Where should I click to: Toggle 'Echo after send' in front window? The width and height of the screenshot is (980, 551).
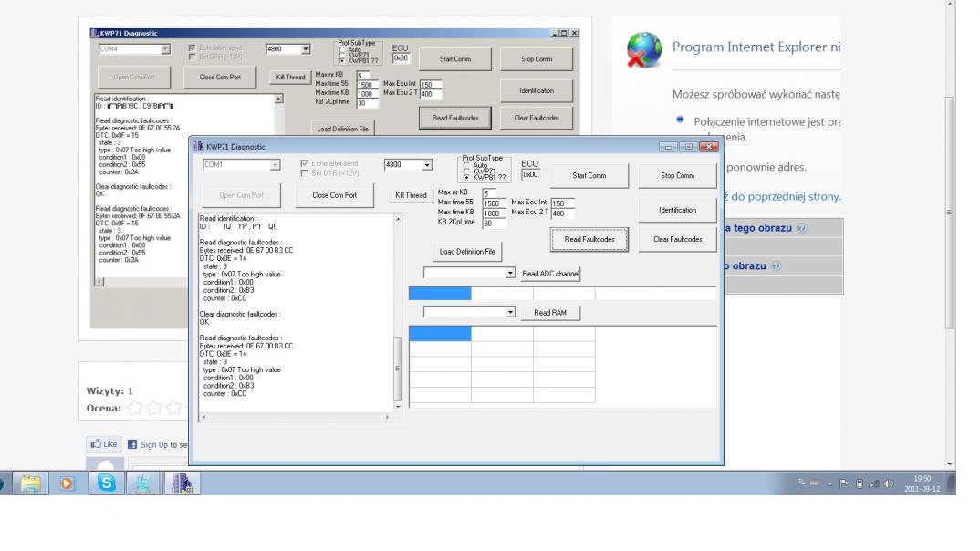[304, 163]
